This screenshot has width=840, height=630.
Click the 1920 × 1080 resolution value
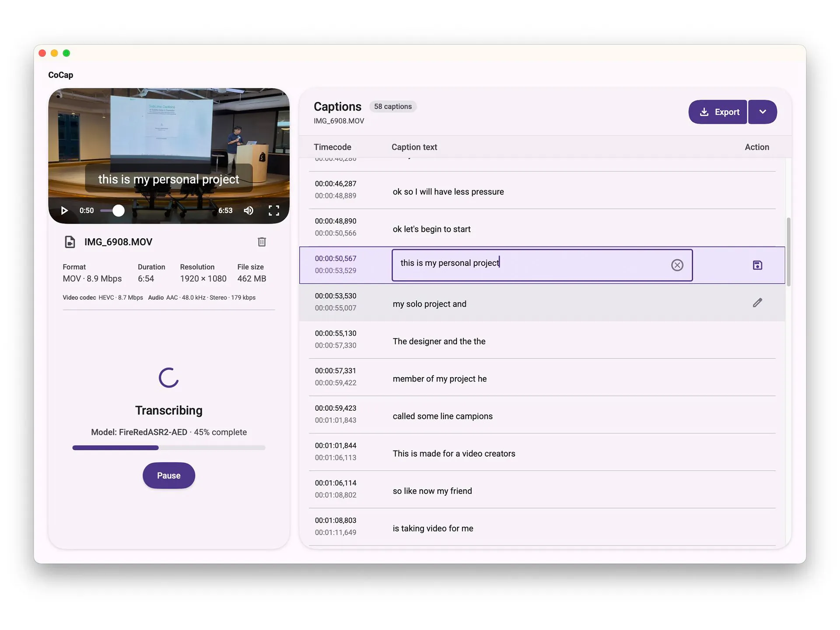[x=203, y=279]
